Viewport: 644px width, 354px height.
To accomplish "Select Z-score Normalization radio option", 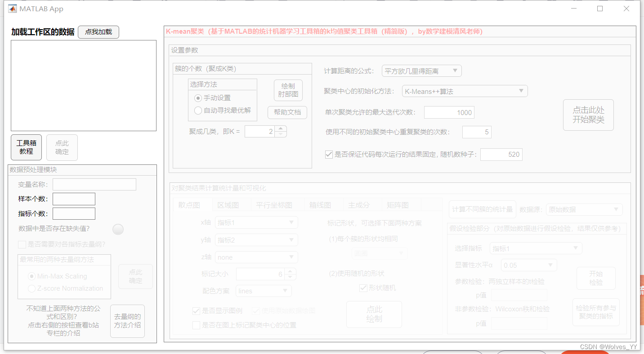I will pos(31,288).
